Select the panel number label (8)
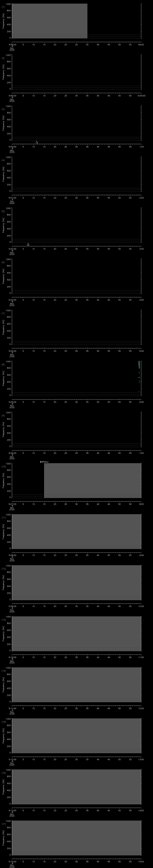 tap(3, 364)
